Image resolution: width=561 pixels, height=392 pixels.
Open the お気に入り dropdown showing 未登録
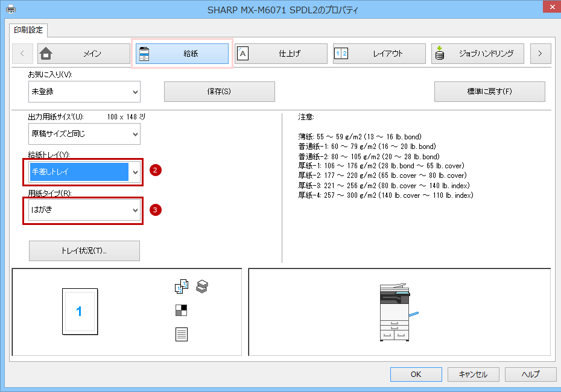tap(84, 92)
